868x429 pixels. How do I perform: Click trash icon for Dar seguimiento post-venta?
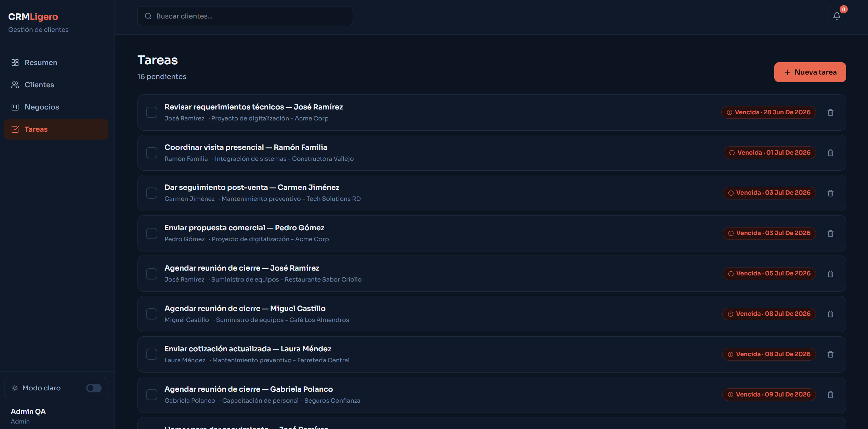click(830, 193)
